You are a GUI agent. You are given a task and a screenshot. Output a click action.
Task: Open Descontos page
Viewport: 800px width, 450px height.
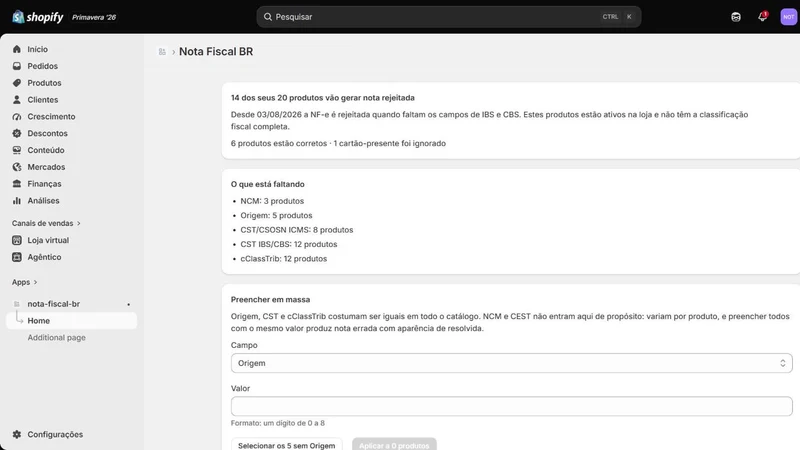point(47,133)
